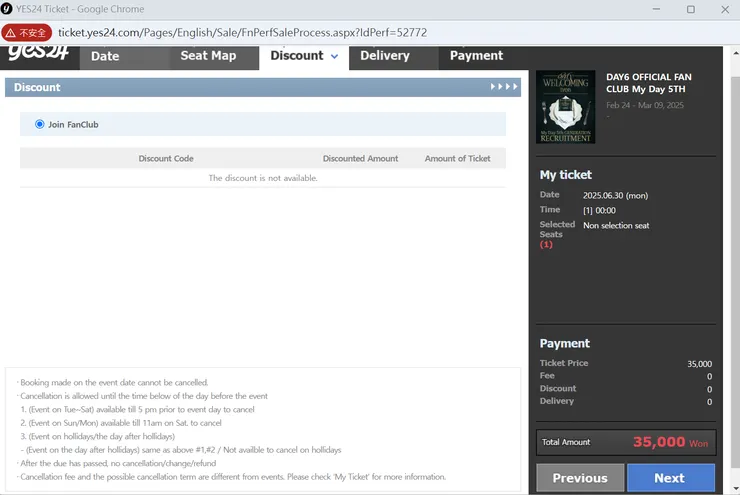Click the Discount row in payment summary
740x495 pixels.
[626, 388]
